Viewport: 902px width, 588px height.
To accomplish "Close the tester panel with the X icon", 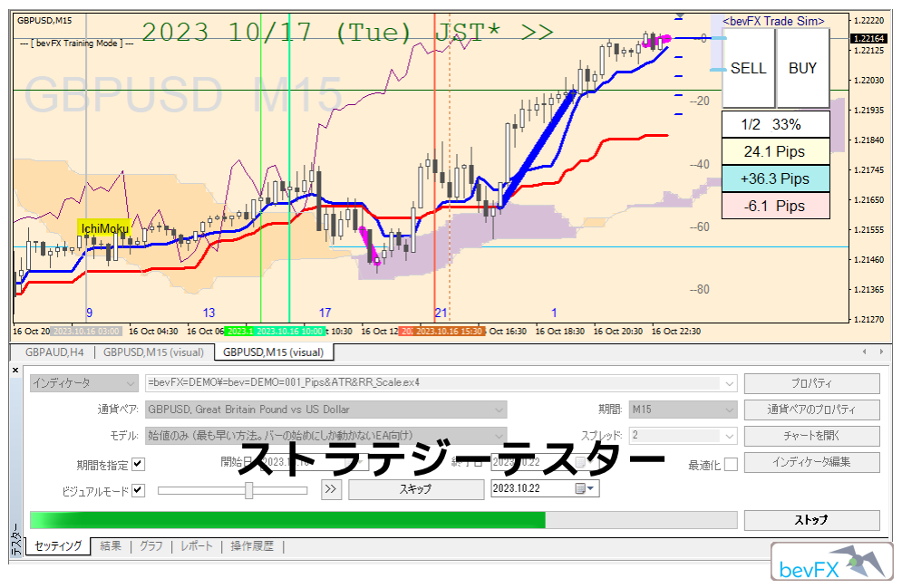I will [15, 371].
